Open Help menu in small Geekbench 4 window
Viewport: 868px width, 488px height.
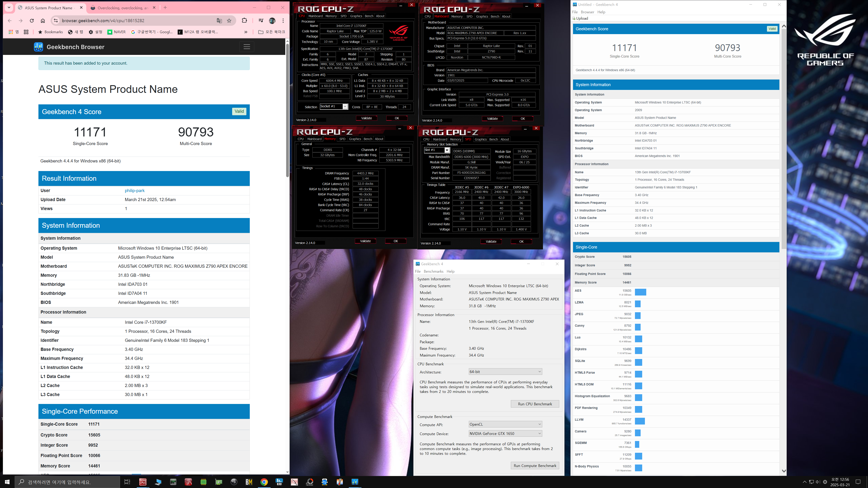pyautogui.click(x=451, y=271)
